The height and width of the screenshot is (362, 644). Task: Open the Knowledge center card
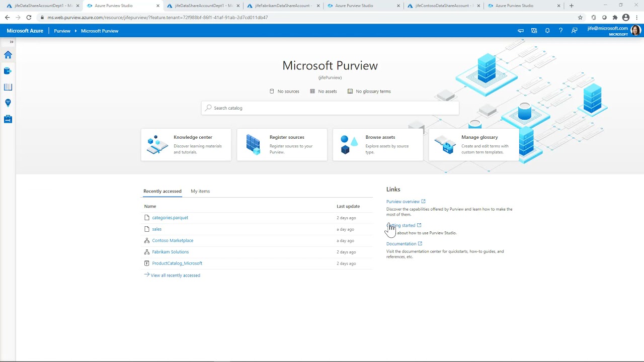(186, 145)
